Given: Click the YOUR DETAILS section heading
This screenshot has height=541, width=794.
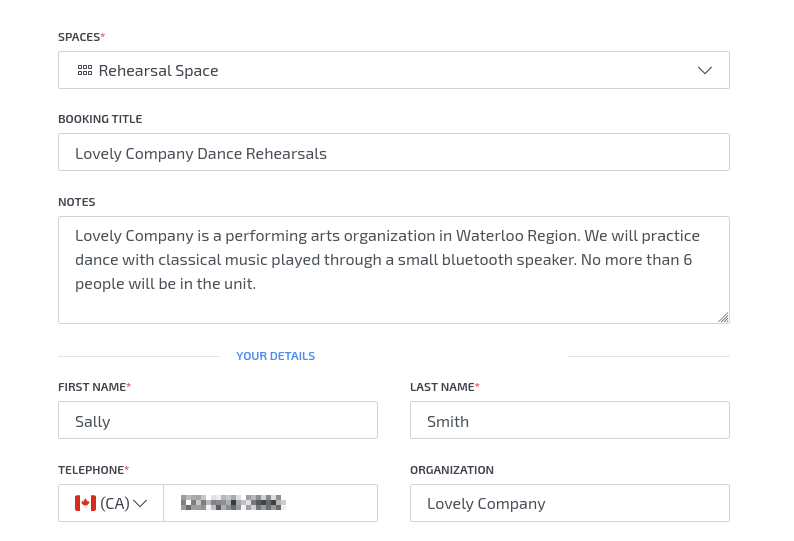Looking at the screenshot, I should click(x=275, y=356).
